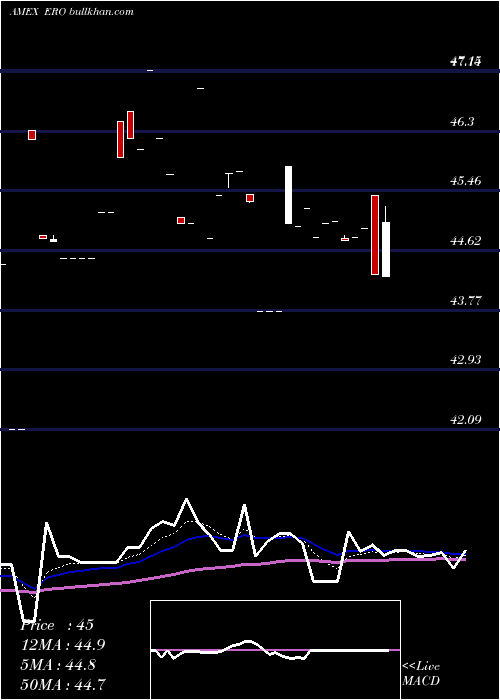This screenshot has height=700, width=500.
Task: Click the 42.93 price axis label
Action: tap(466, 360)
